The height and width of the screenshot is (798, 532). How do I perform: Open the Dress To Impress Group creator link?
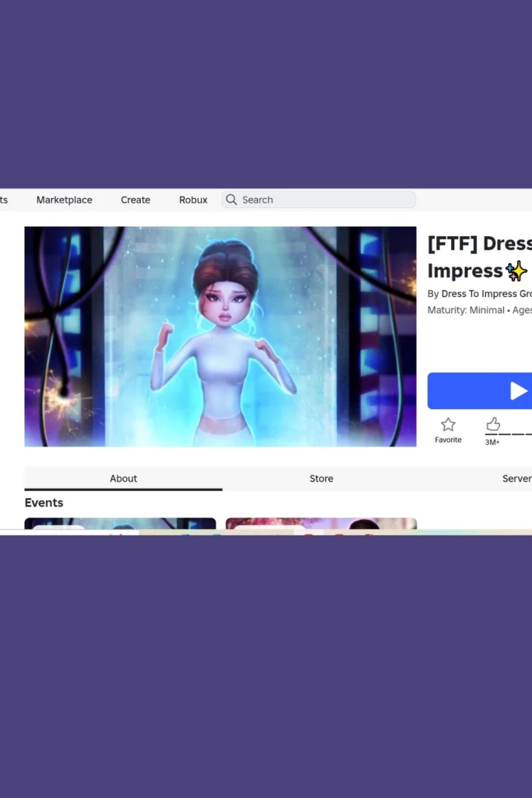(486, 294)
